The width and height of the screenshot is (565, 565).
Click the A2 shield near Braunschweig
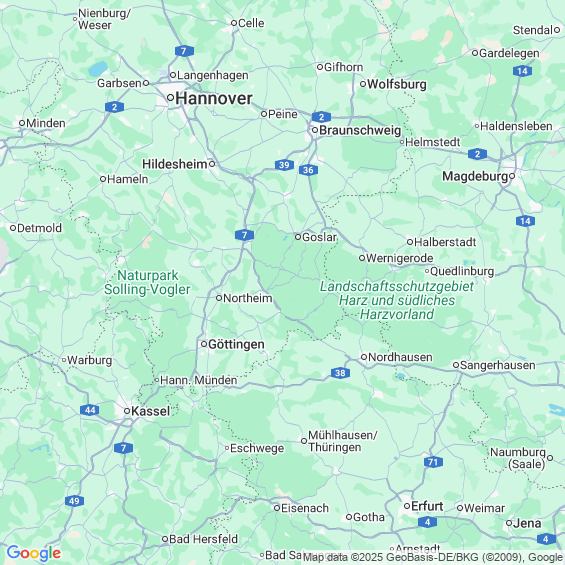321,117
